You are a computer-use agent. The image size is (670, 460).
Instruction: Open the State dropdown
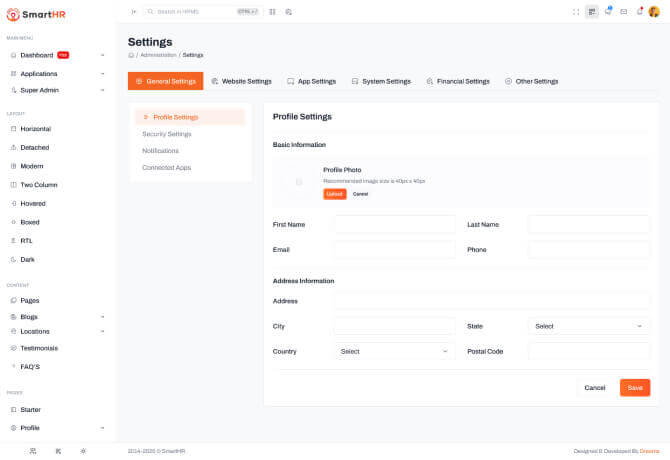coord(588,326)
